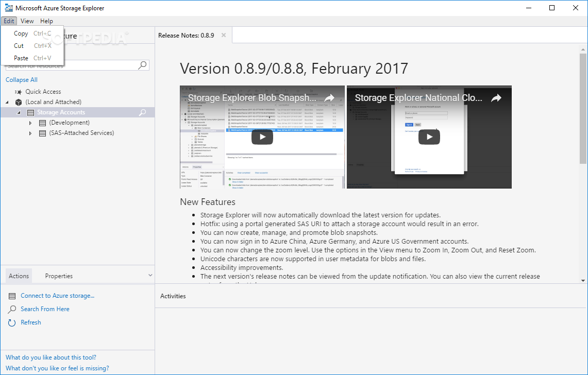Viewport: 588px width, 375px height.
Task: Select the (Development) tree item
Action: coord(70,123)
